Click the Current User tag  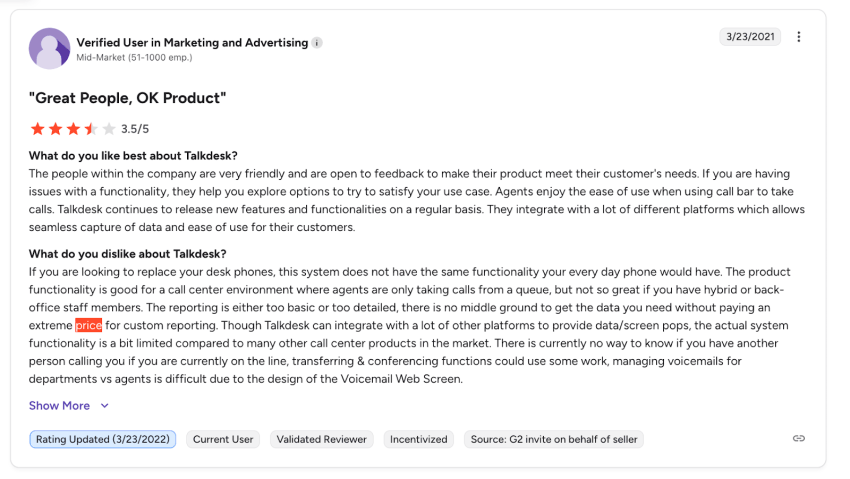[x=223, y=439]
